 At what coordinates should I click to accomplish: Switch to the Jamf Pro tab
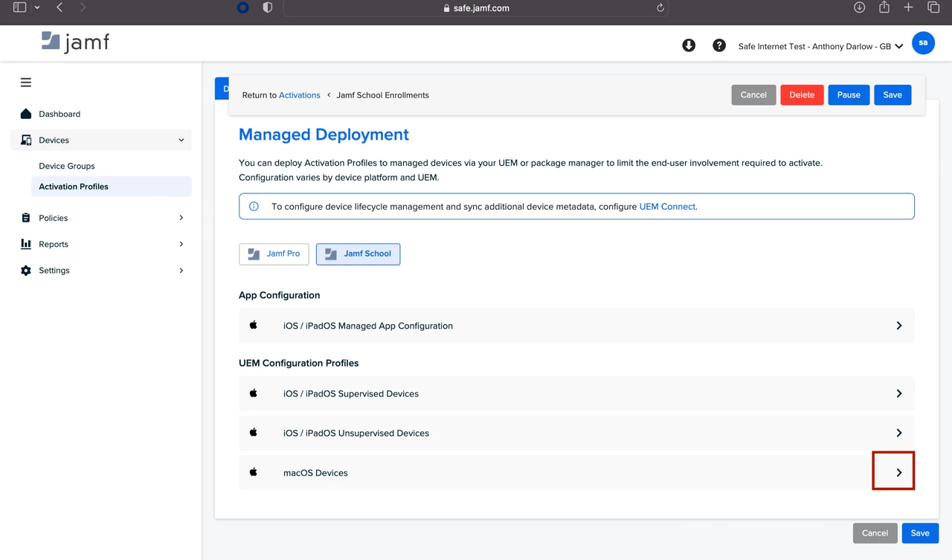coord(274,254)
